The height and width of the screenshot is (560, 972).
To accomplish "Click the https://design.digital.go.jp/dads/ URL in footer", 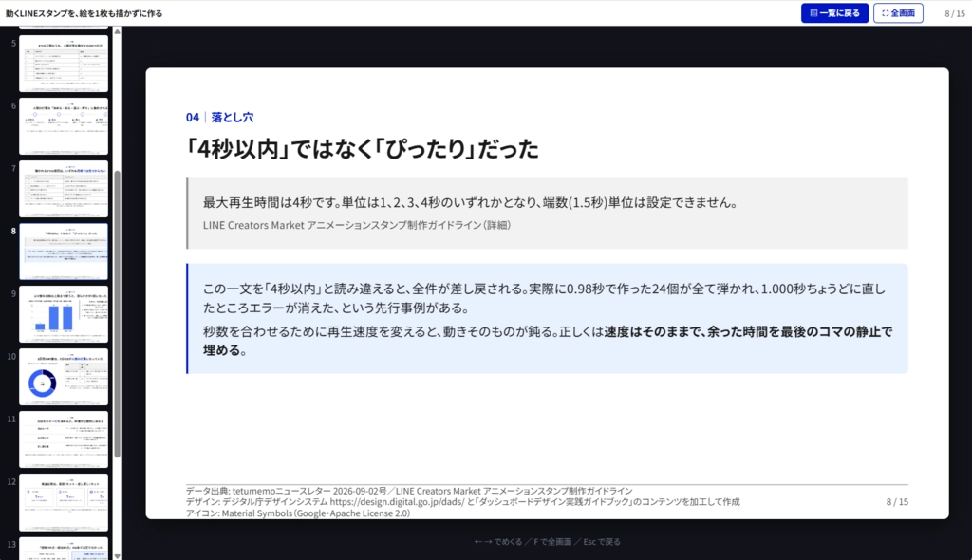I will [397, 502].
